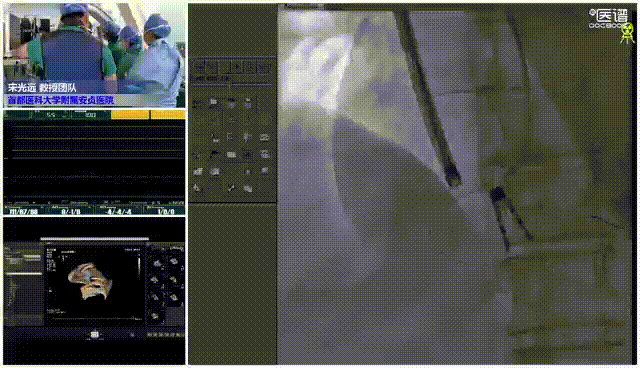The height and width of the screenshot is (368, 640).
Task: Select the bottom echo thumbnail in the strip
Action: point(155,315)
